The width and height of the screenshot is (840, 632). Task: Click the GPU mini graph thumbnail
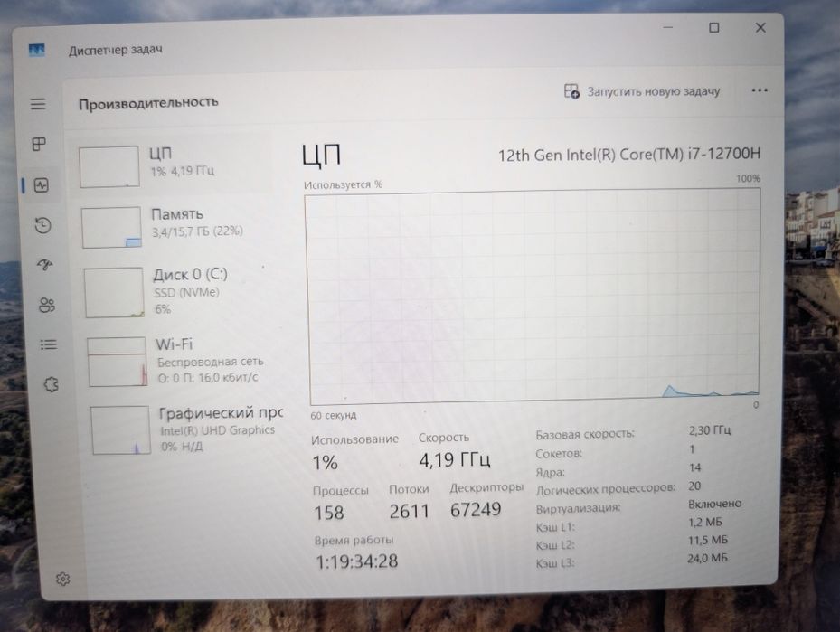120,430
